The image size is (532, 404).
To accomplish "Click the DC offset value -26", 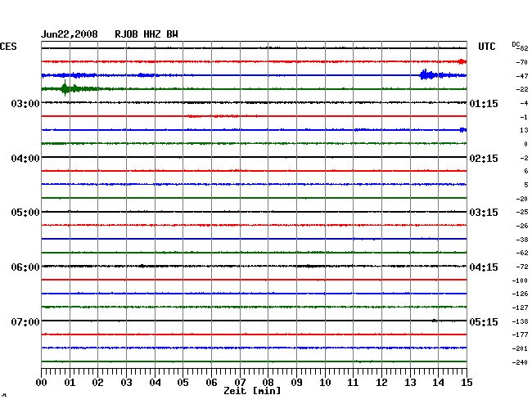I will pos(522,226).
